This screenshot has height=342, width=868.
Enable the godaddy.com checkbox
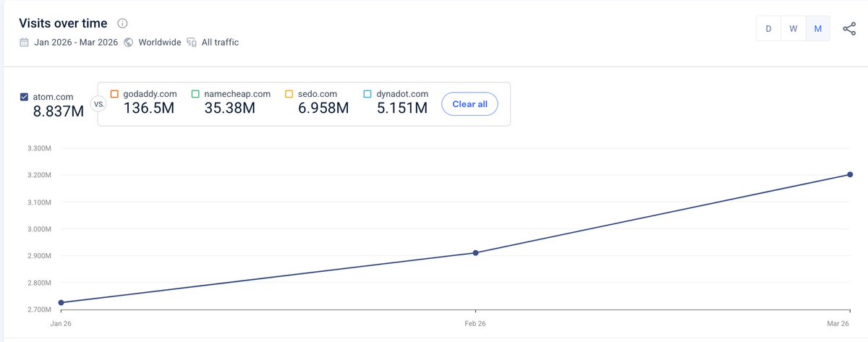pyautogui.click(x=114, y=94)
